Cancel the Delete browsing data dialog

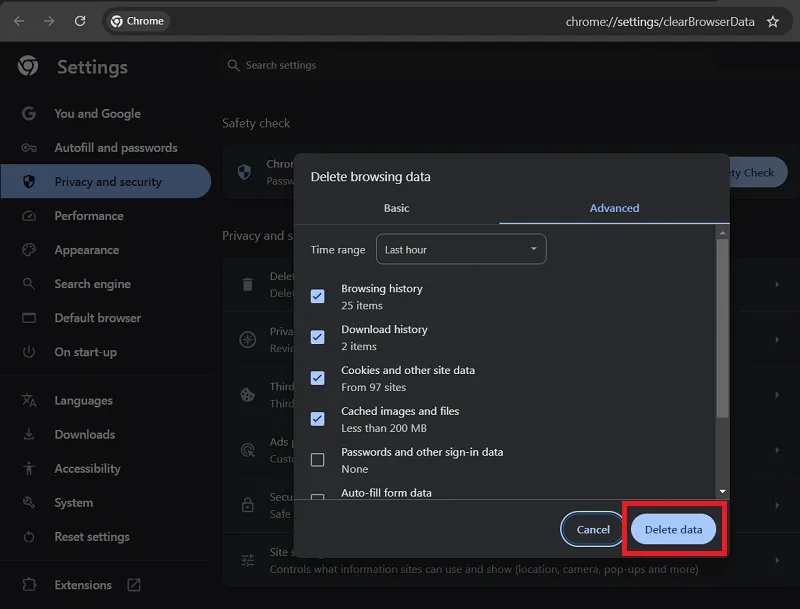[593, 529]
